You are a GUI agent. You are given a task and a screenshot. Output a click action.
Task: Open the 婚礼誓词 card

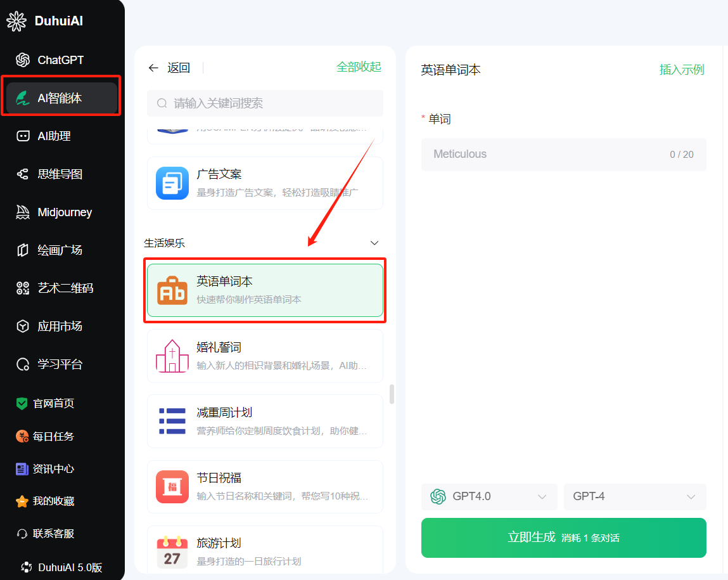coord(265,356)
